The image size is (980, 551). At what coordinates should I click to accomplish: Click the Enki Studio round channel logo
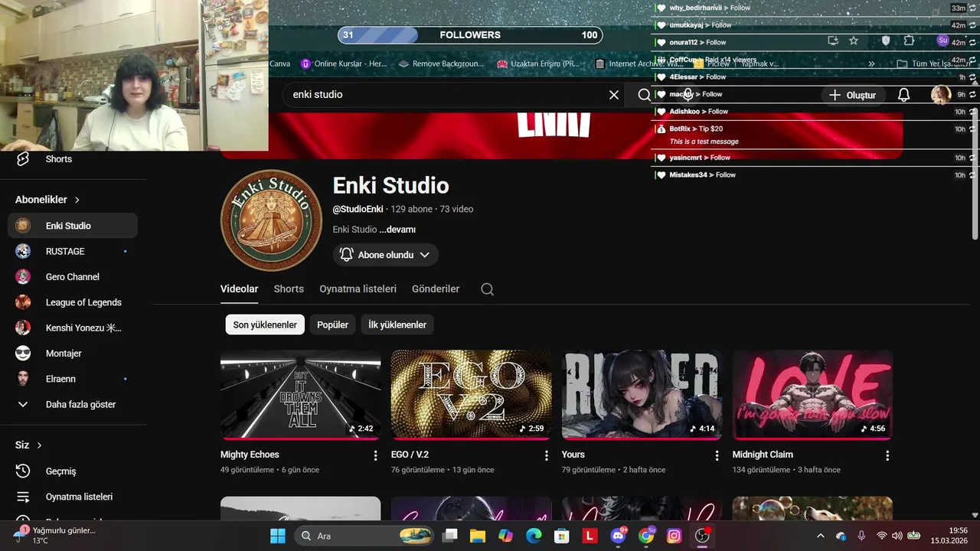tap(271, 220)
